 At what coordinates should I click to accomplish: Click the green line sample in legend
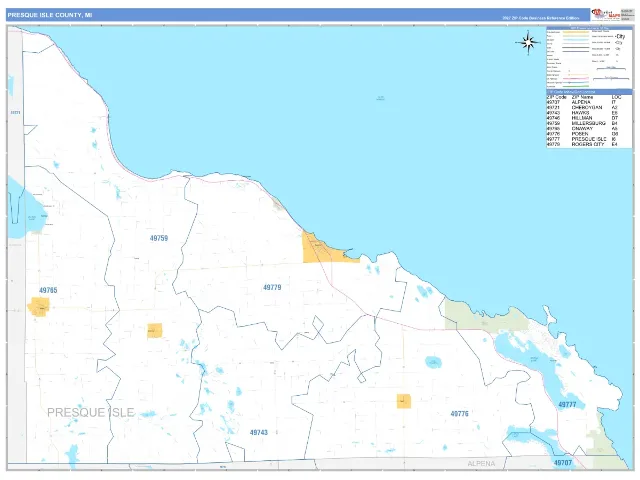pyautogui.click(x=576, y=86)
